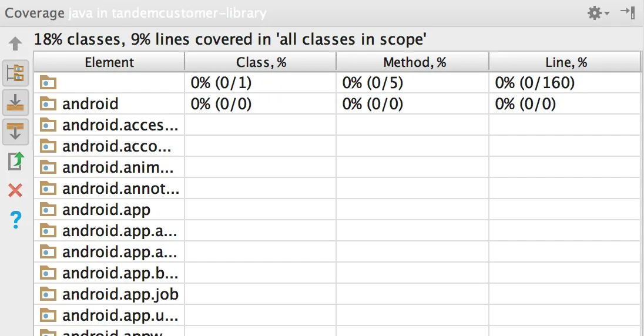Screen dimensions: 644x336
Task: Sort by the Class, % column
Action: 261,62
